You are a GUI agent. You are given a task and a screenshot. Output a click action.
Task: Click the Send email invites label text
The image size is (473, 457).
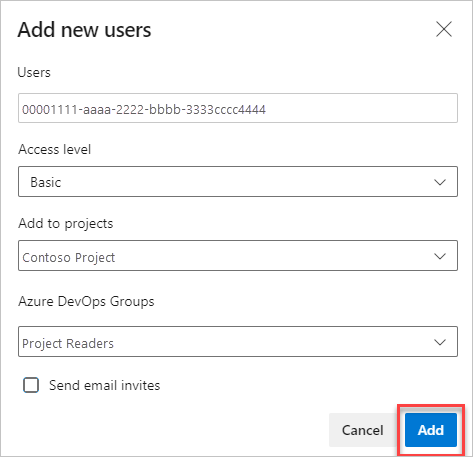pos(105,385)
